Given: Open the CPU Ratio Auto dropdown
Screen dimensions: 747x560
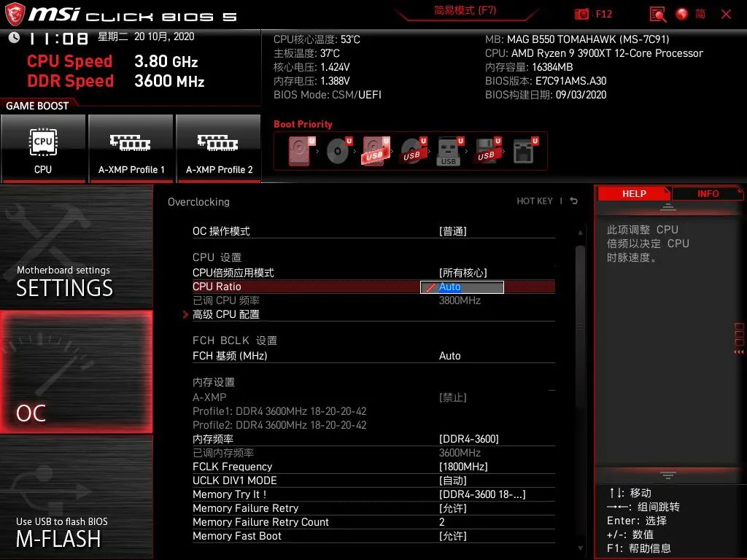Looking at the screenshot, I should point(461,287).
